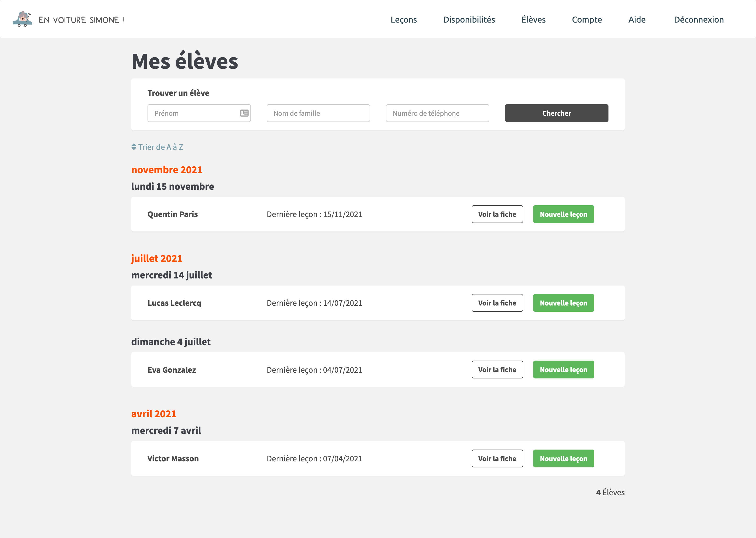Click the 'juillet 2021' month heading
The image size is (756, 538).
pos(157,259)
